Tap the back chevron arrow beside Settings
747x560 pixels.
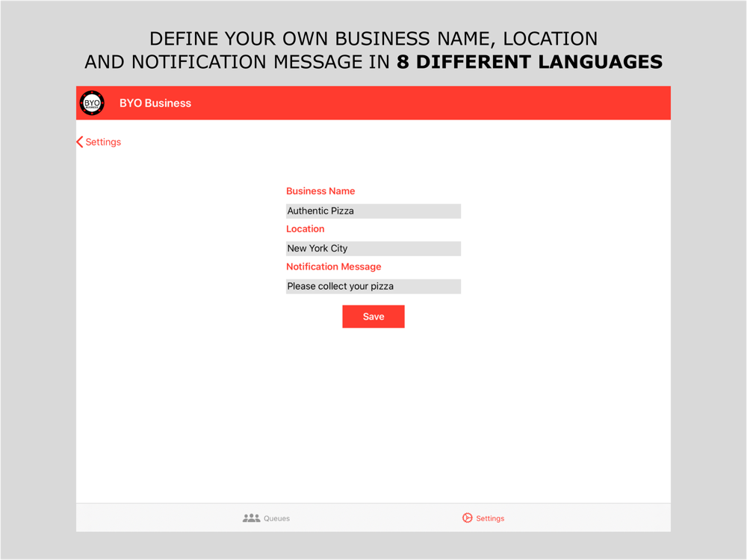(x=80, y=142)
